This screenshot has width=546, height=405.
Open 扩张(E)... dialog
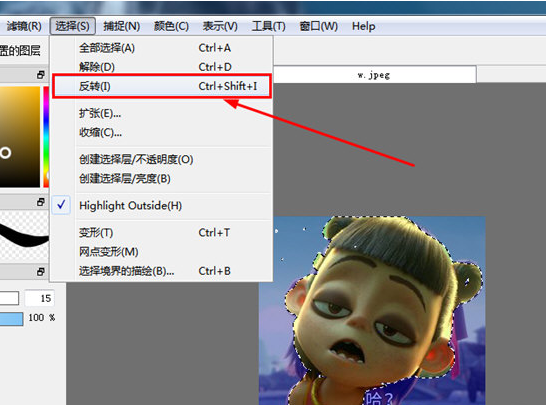(162, 113)
